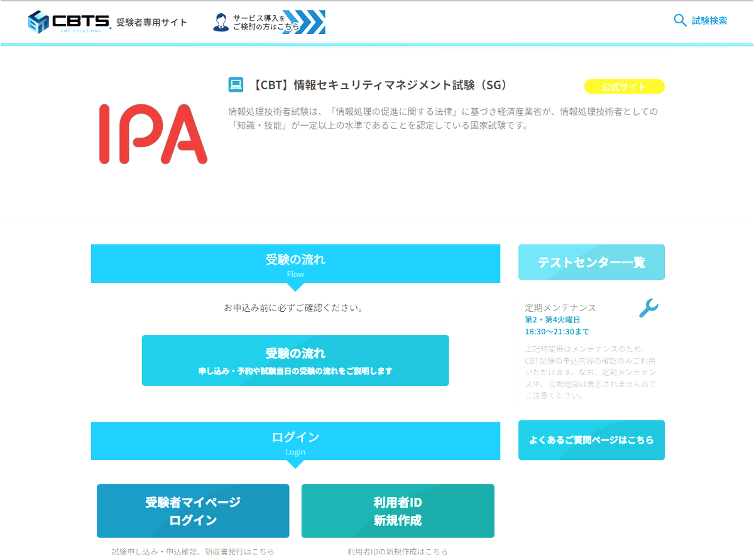Click the 利用者IDの新規作成はこちら caption

[398, 552]
